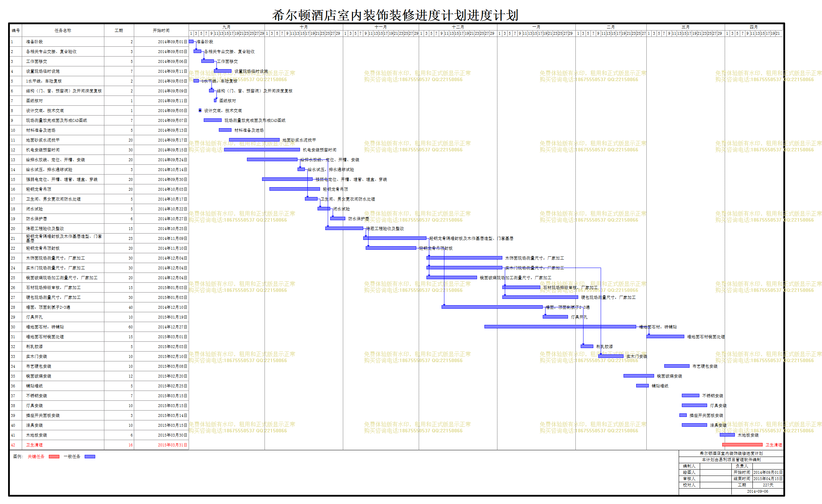Viewport: 822px width, 504px height.
Task: Select 石材现场排版审核，厂家加工 in the task list
Action: point(53,288)
